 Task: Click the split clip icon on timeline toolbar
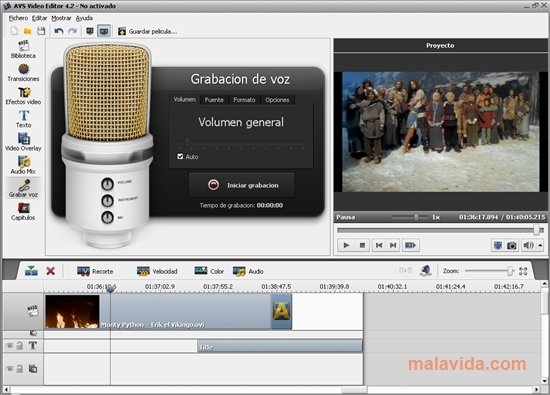click(x=31, y=271)
